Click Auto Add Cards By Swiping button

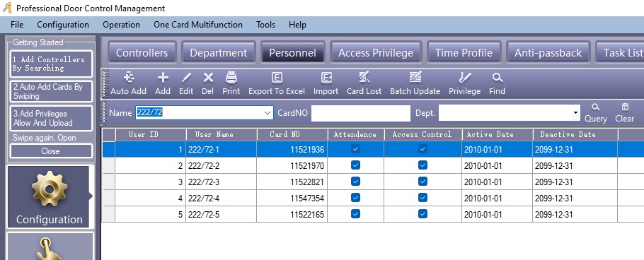point(52,91)
